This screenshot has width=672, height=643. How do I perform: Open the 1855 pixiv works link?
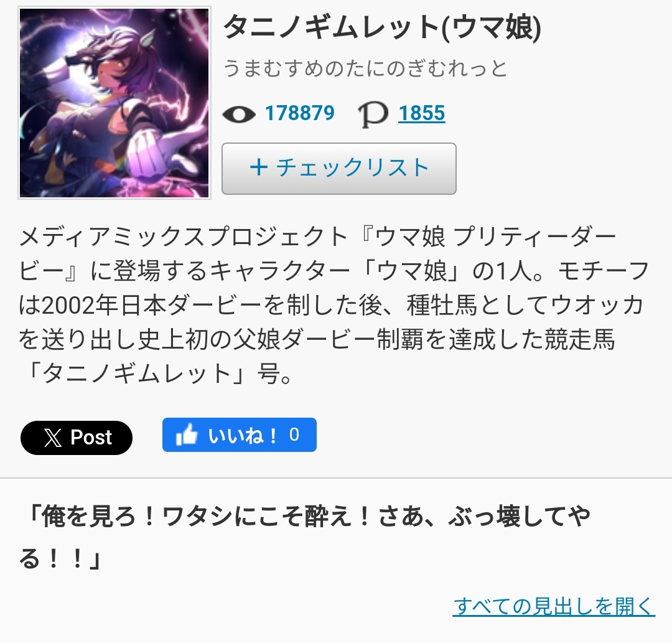422,113
